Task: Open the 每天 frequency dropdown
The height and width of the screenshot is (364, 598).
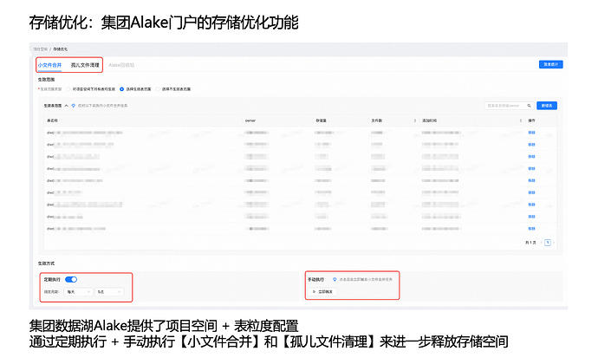Action: click(x=78, y=292)
